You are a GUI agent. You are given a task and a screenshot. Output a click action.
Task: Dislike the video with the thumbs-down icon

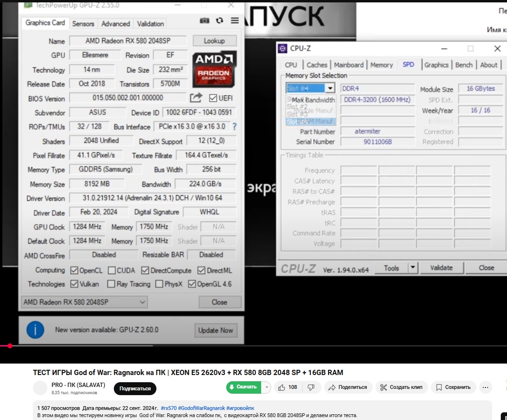click(x=311, y=387)
